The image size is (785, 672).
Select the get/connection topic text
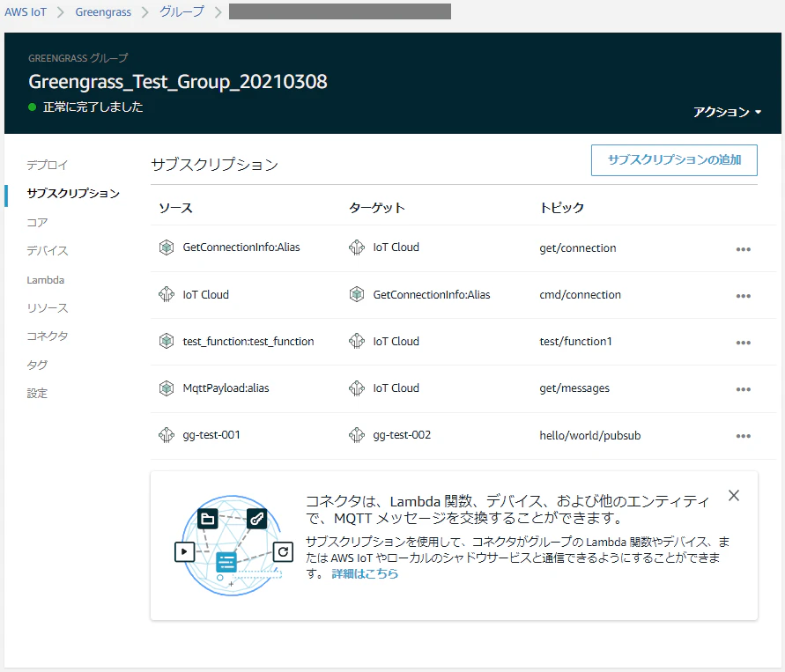(578, 248)
